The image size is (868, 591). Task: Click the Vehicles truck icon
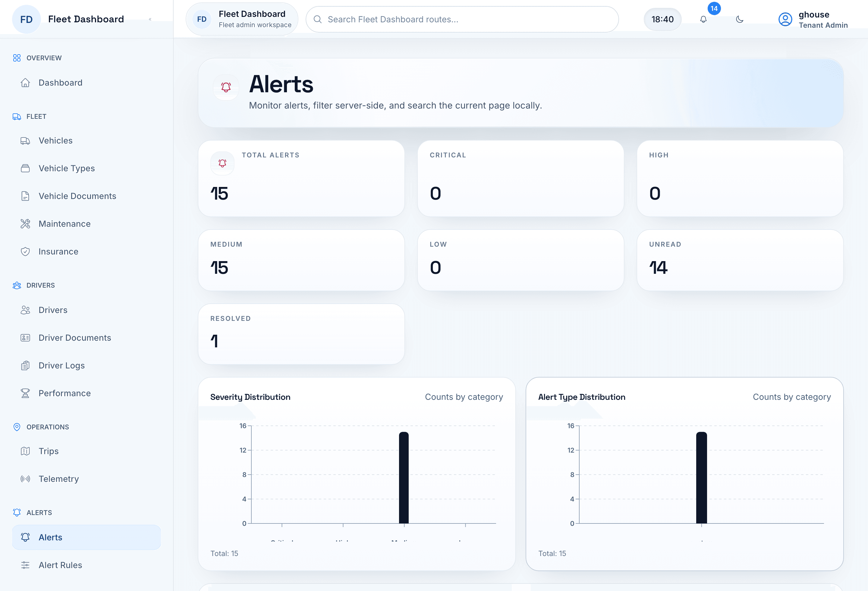25,141
